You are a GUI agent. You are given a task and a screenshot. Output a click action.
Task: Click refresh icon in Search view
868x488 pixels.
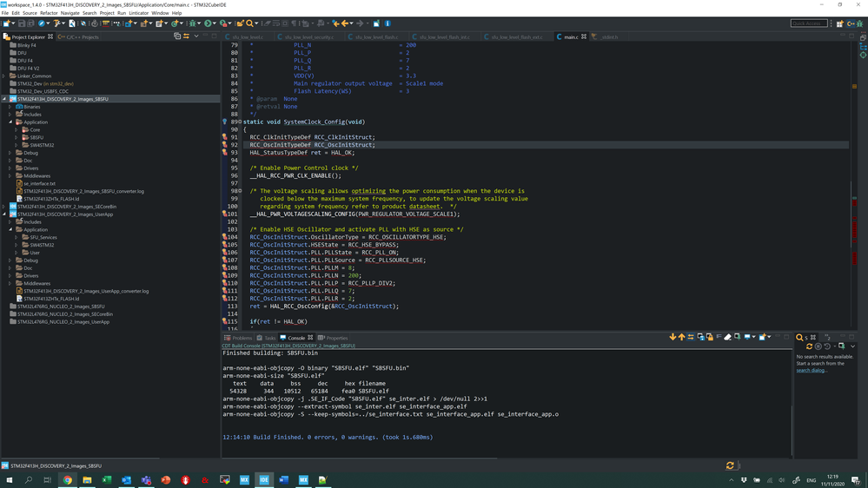pos(809,346)
